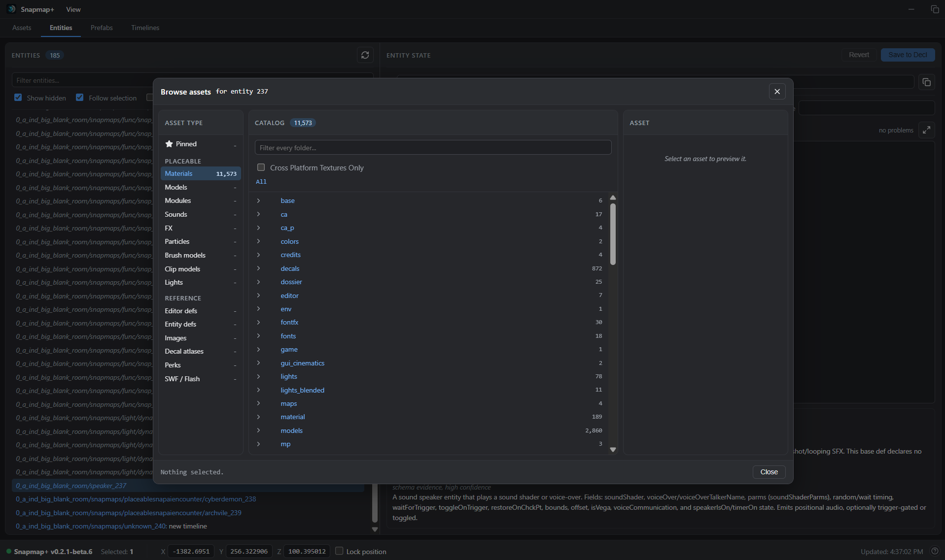Screen dimensions: 945x560
Task: Select the Images reference type
Action: pyautogui.click(x=201, y=338)
